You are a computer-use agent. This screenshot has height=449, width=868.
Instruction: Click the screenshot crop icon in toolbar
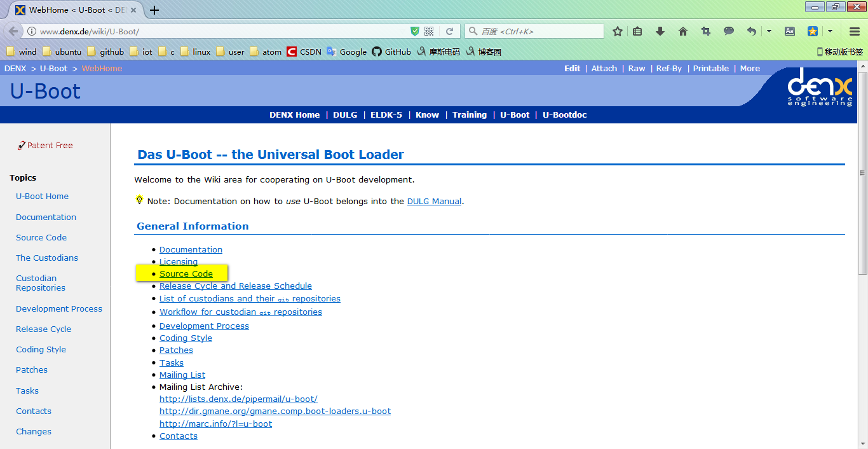[706, 31]
